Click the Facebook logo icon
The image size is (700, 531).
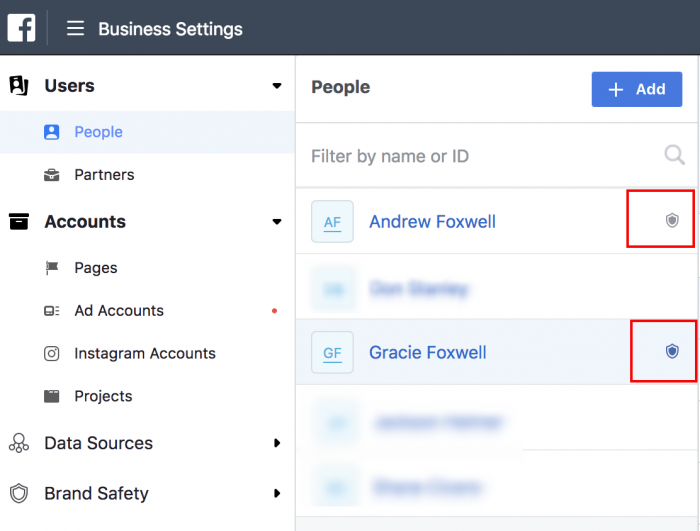coord(21,28)
